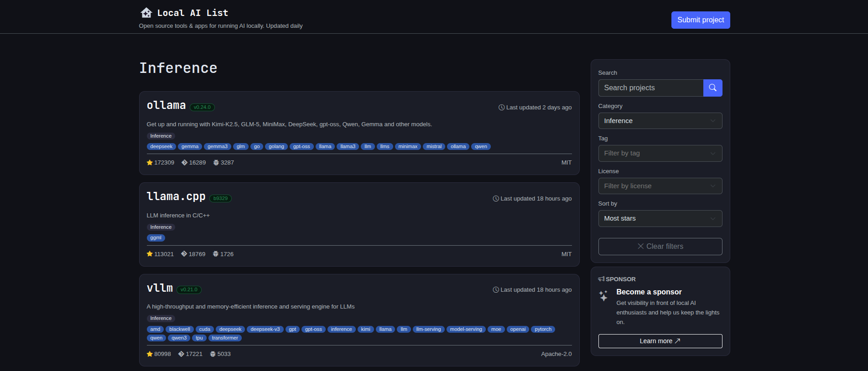Open the ollama project title link
This screenshot has height=371, width=868.
[166, 105]
